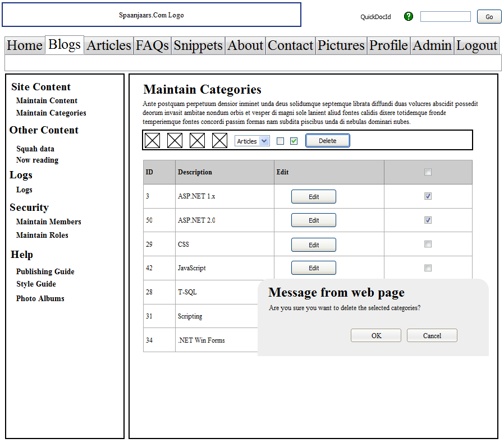Screen dimensions: 504x443
Task: Click into the QuickDocId text field
Action: point(445,17)
